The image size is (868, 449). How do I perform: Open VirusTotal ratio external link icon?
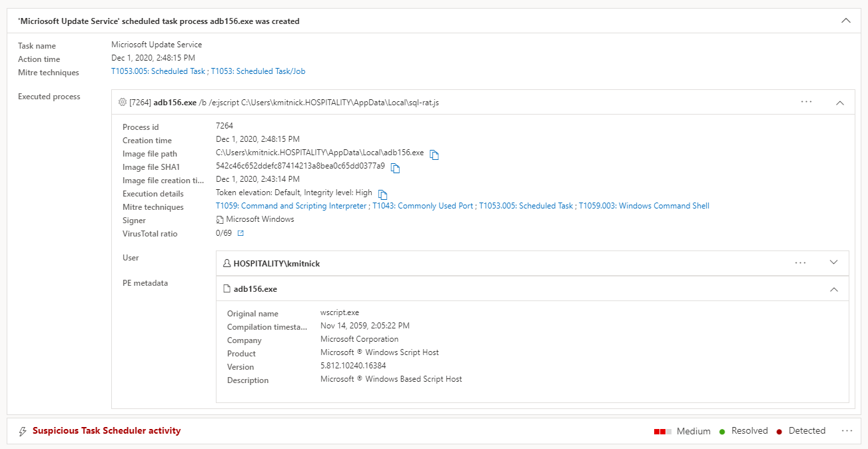tap(241, 233)
